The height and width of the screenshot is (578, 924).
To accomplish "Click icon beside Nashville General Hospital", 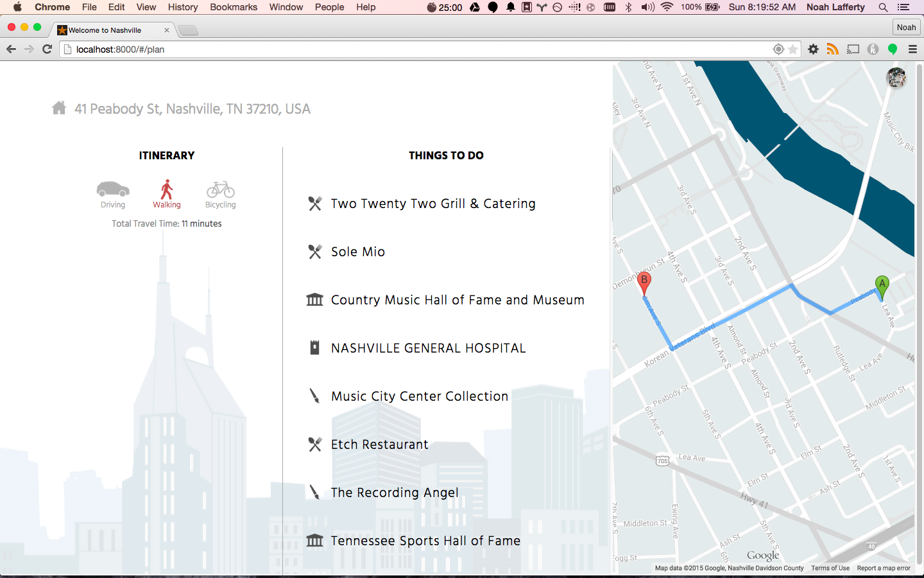I will click(314, 348).
